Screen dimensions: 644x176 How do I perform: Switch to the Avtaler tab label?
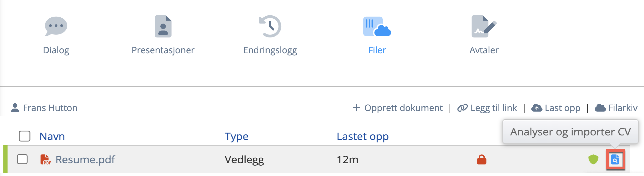pyautogui.click(x=484, y=50)
